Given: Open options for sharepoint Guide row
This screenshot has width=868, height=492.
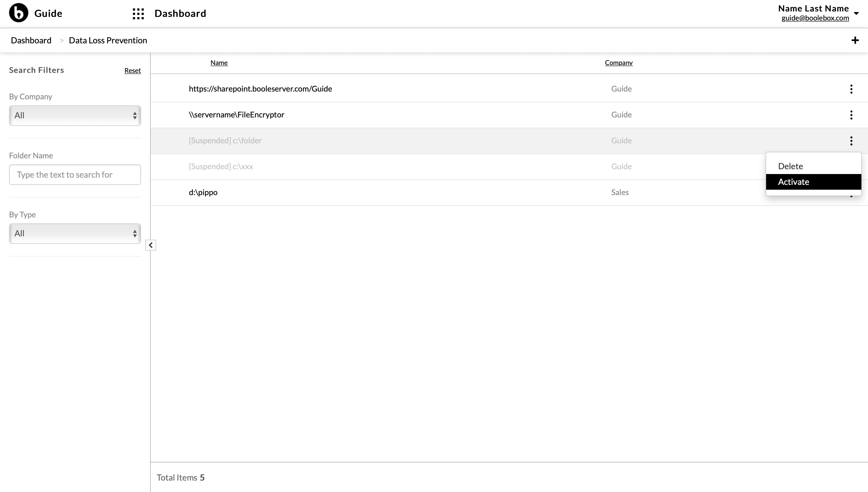Looking at the screenshot, I should [x=851, y=89].
